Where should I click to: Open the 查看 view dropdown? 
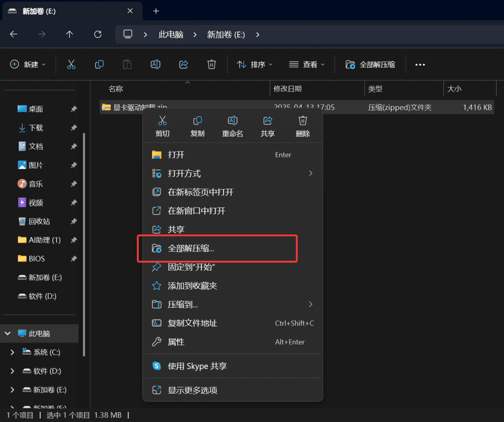click(307, 65)
